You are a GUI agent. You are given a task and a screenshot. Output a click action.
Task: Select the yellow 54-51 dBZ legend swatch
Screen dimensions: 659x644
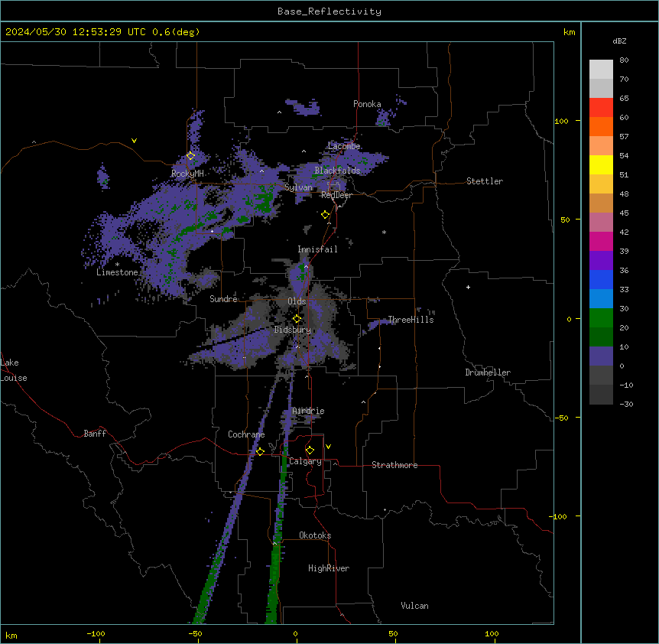[601, 164]
